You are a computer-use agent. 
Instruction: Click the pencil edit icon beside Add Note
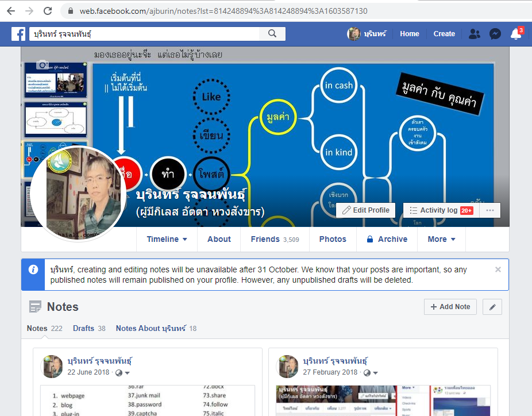(492, 307)
